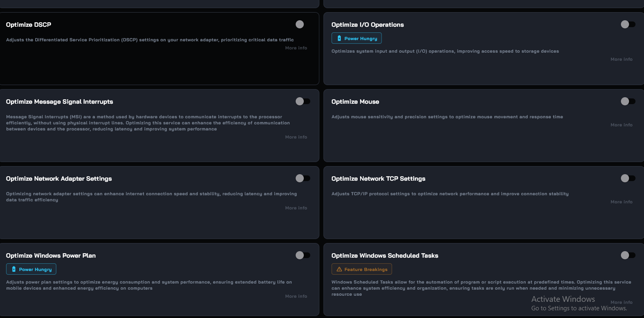The height and width of the screenshot is (318, 644).
Task: Show More info for Message Signal Interrupts
Action: pyautogui.click(x=296, y=137)
